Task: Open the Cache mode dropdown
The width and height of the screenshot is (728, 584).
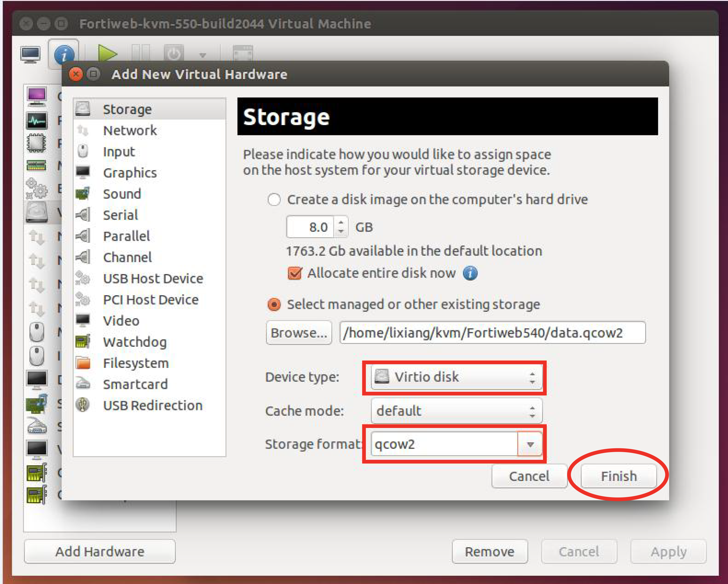Action: tap(456, 411)
